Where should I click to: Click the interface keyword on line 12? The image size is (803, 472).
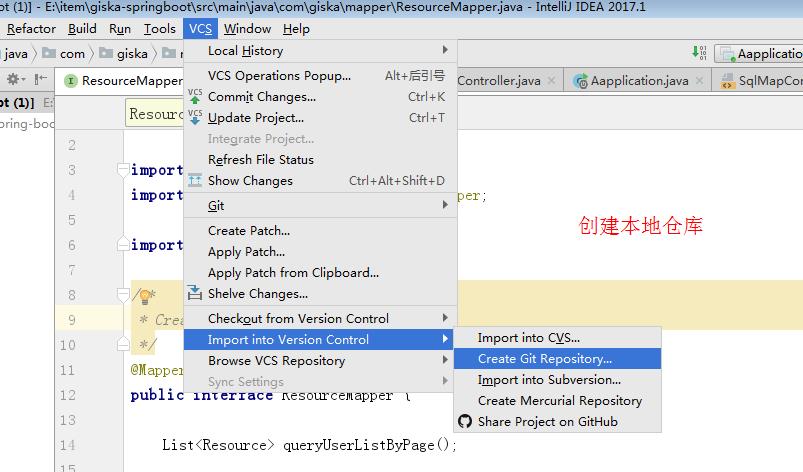click(x=233, y=395)
